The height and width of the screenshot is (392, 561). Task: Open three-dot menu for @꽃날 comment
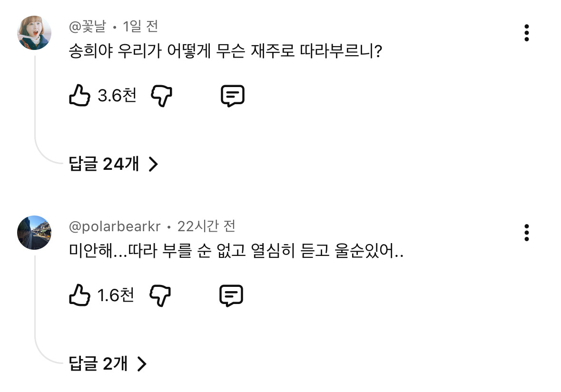[526, 33]
